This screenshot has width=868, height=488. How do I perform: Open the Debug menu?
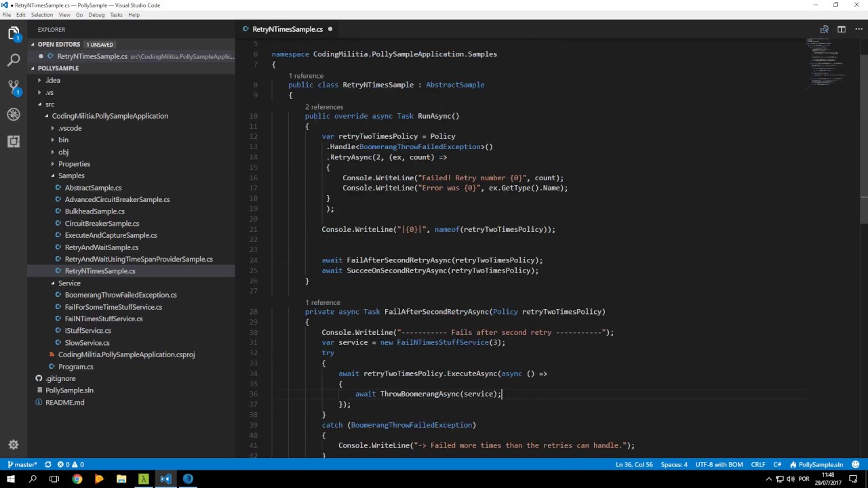pos(96,15)
